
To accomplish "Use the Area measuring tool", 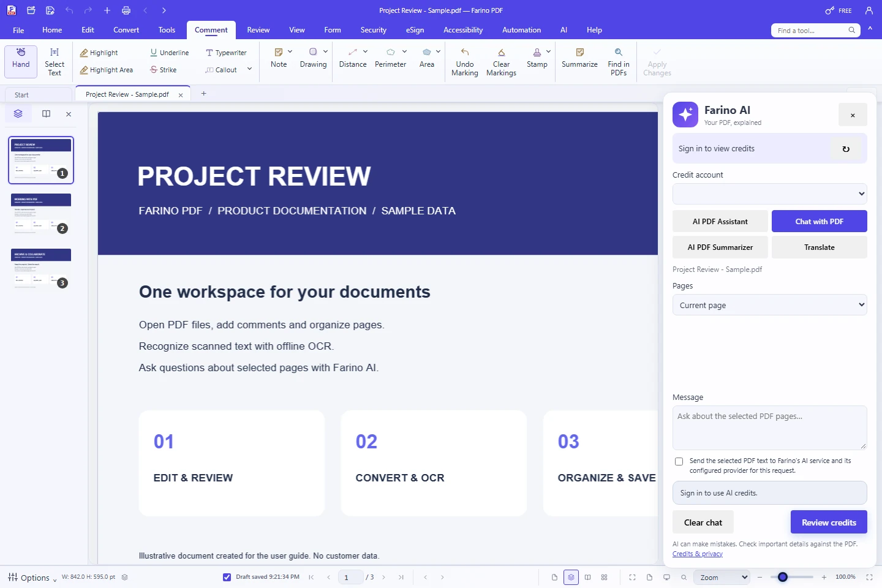I will click(427, 59).
